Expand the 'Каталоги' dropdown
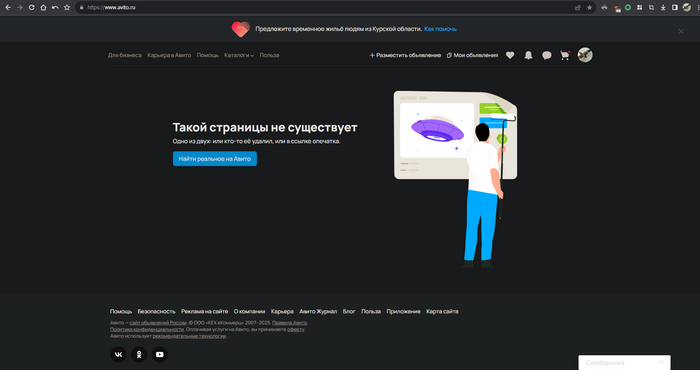700x370 pixels. pos(239,55)
